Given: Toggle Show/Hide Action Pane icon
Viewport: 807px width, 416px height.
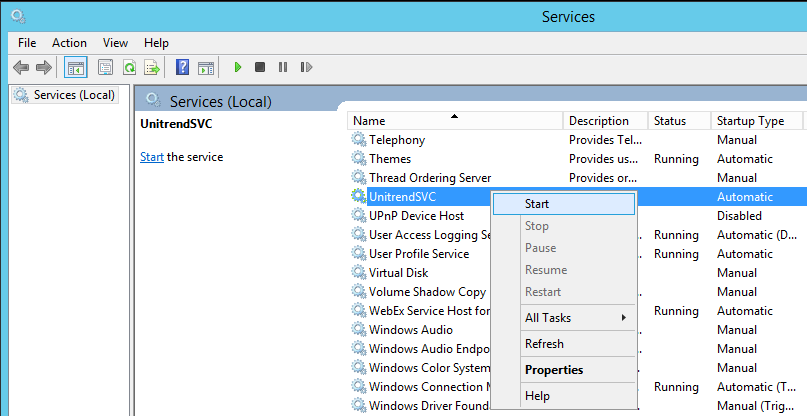Looking at the screenshot, I should click(x=206, y=67).
